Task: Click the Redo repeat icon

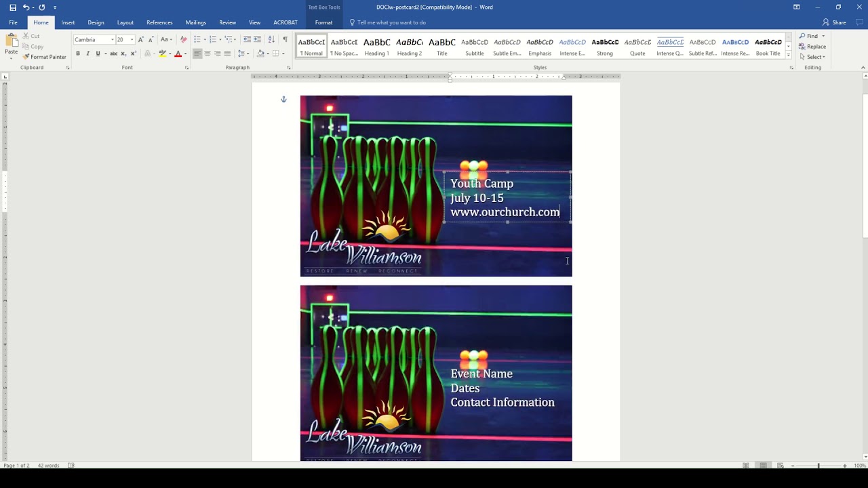Action: [x=42, y=7]
